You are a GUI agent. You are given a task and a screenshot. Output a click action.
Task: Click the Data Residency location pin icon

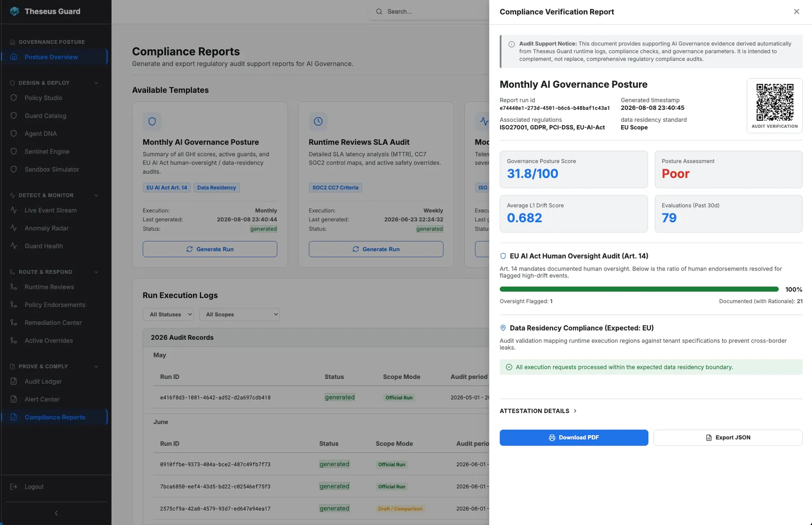[503, 328]
